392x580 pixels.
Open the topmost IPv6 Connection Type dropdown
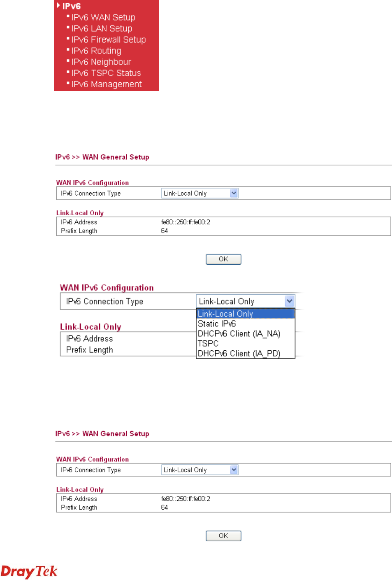(x=199, y=193)
